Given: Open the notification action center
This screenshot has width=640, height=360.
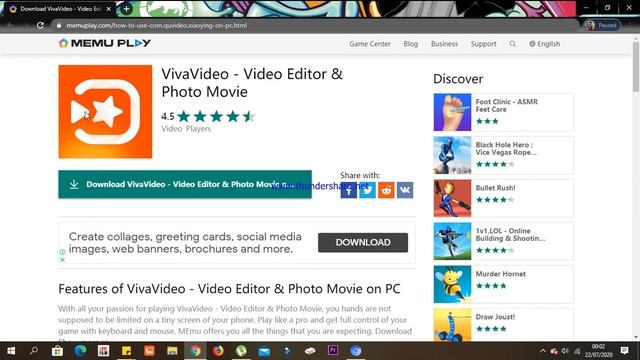Looking at the screenshot, I should (x=624, y=351).
